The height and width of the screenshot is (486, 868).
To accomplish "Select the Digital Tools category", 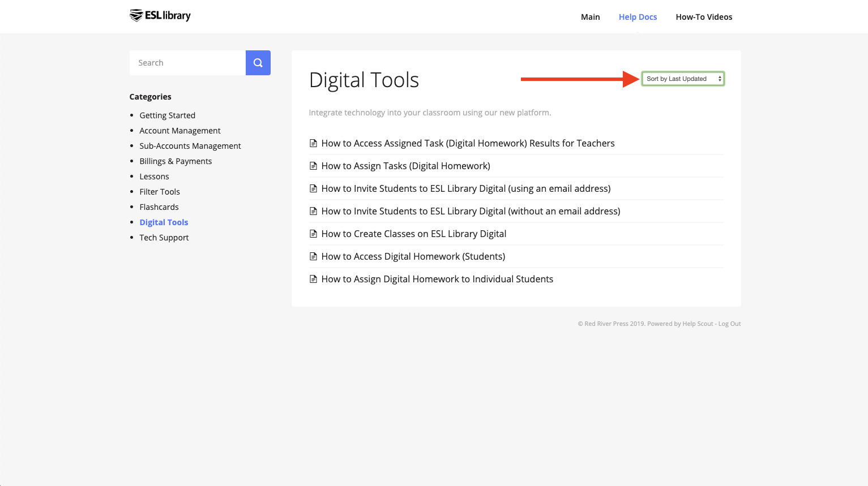I will (164, 222).
